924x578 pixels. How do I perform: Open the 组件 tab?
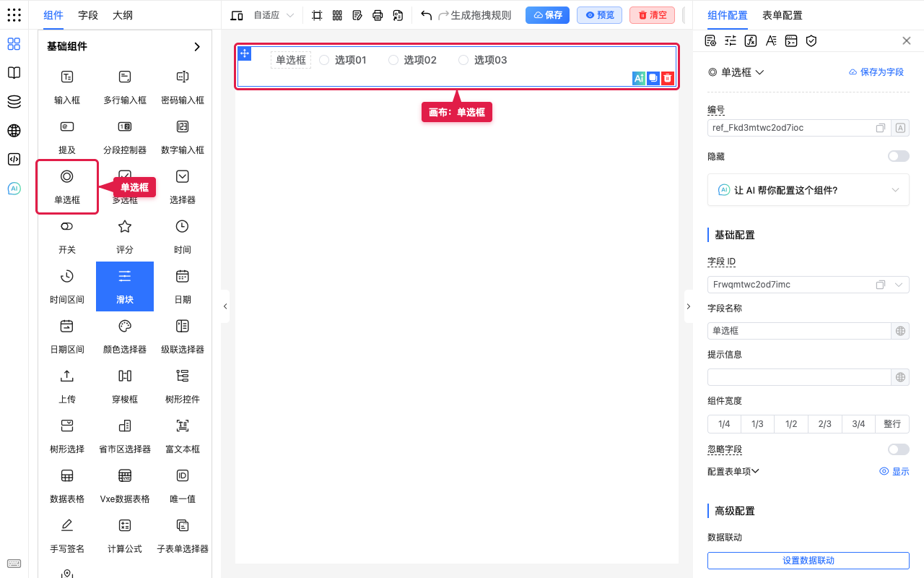pos(53,15)
